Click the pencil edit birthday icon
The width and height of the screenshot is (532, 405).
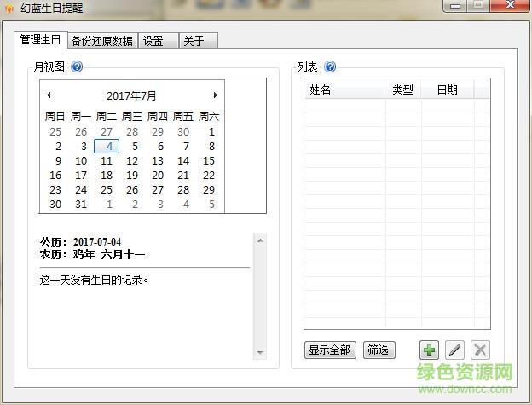pos(454,350)
